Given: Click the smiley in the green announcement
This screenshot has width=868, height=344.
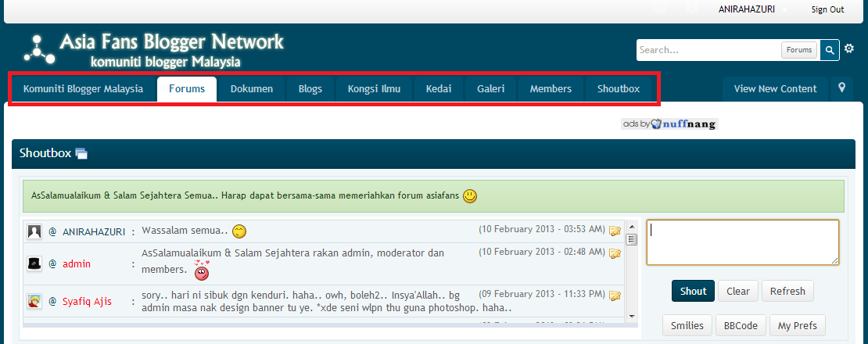Looking at the screenshot, I should click(470, 195).
